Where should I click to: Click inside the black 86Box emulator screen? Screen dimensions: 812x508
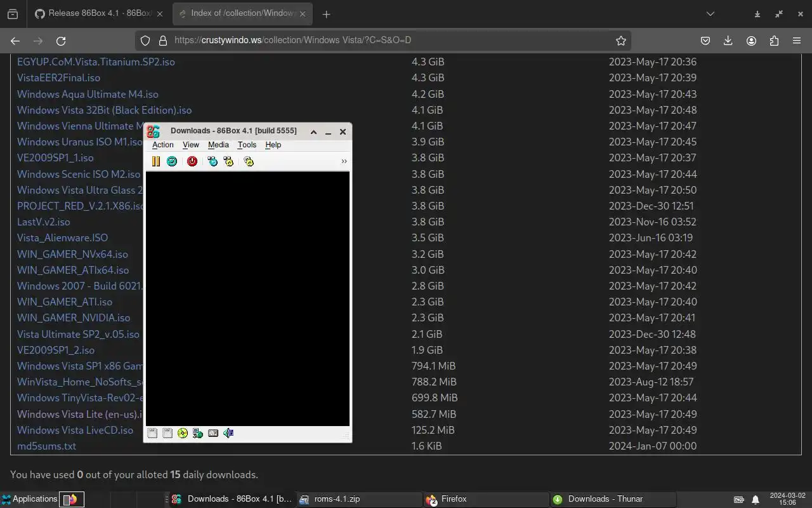click(247, 298)
